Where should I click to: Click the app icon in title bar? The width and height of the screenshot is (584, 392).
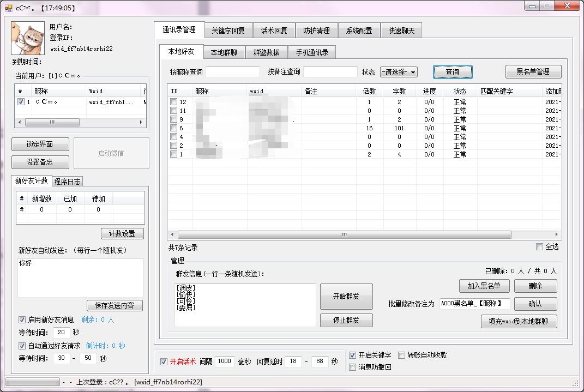pos(8,8)
